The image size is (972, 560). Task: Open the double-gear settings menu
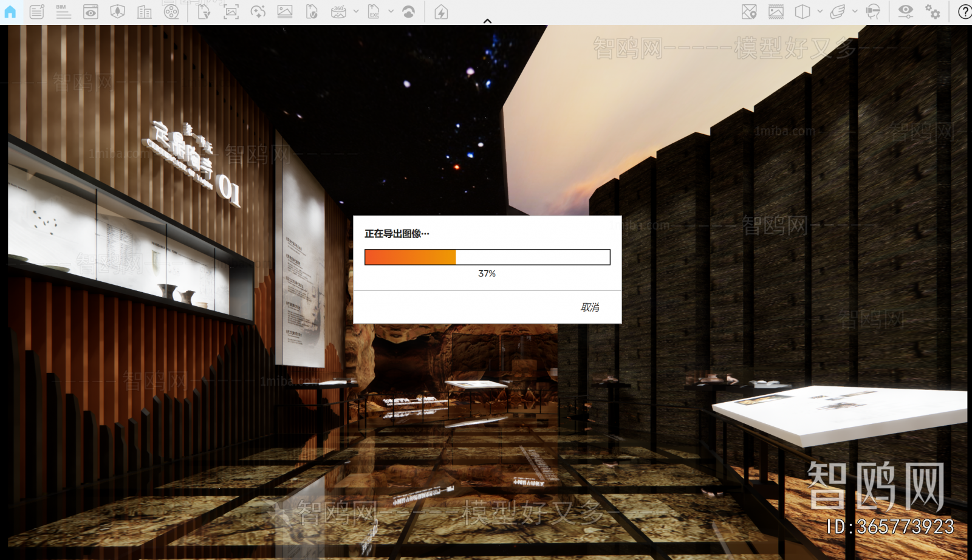(933, 12)
